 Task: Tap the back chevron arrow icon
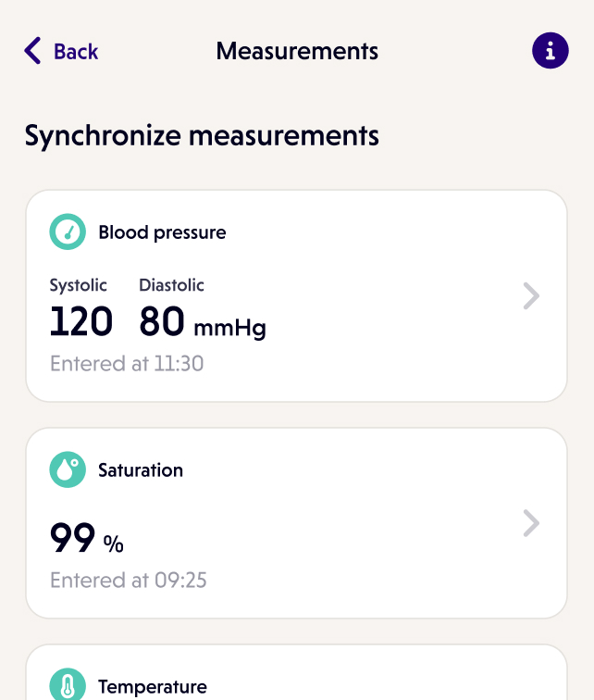pyautogui.click(x=33, y=51)
